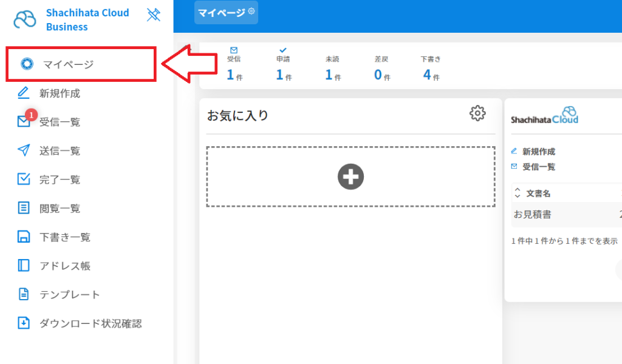Click the 未読 1件 count
The image size is (622, 364).
coord(333,75)
